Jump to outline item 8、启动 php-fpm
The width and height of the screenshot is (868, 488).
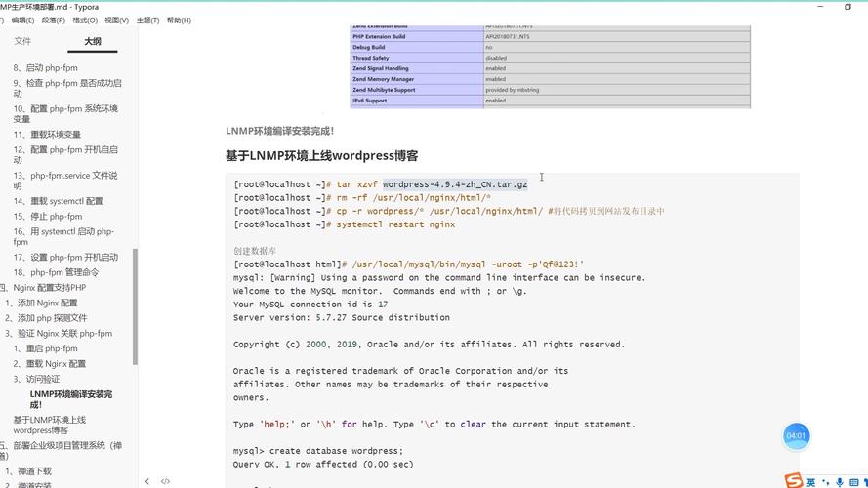(45, 68)
